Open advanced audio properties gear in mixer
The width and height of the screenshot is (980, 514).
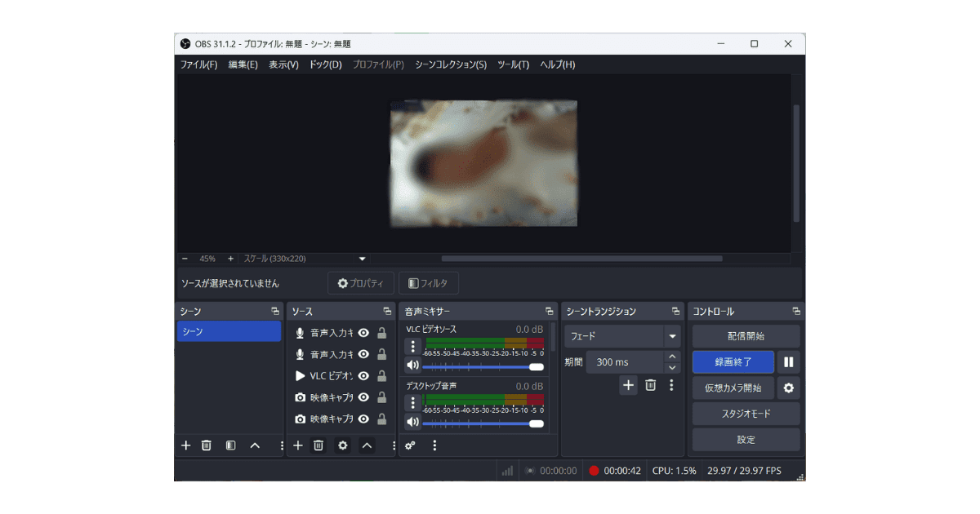[411, 445]
